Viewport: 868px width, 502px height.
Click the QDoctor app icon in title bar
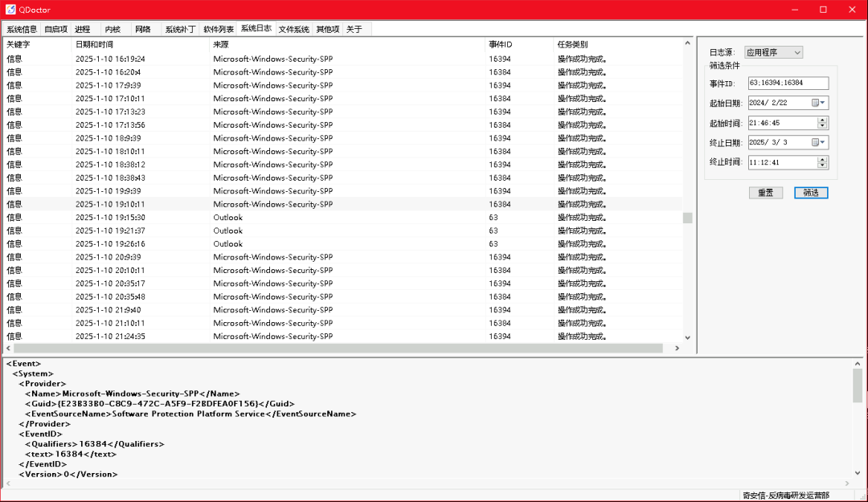(10, 10)
